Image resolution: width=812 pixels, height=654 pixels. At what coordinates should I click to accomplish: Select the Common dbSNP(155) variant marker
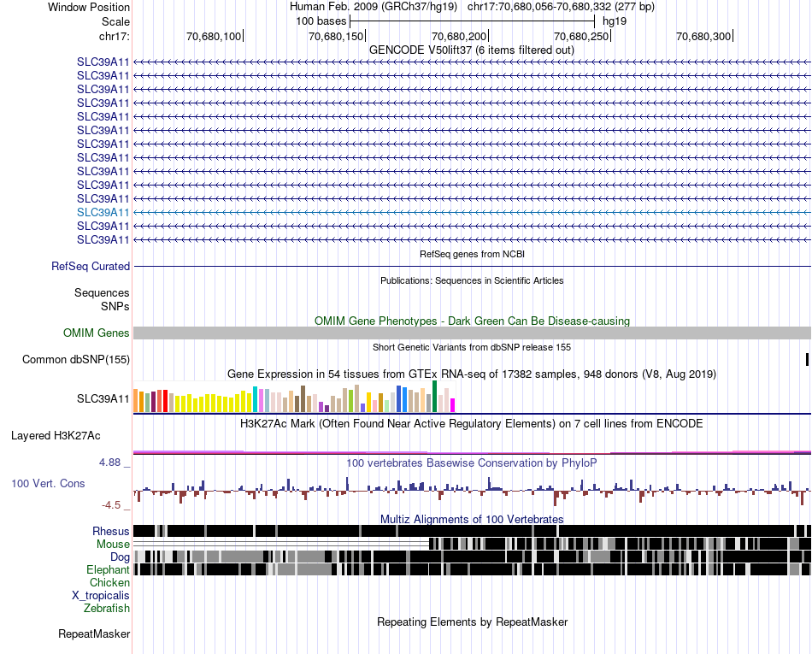coord(807,359)
